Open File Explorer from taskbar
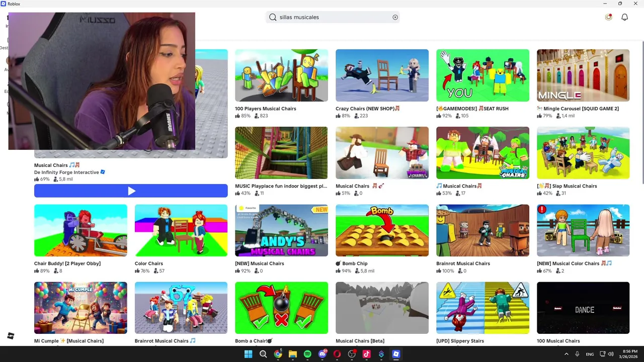The height and width of the screenshot is (362, 644). tap(293, 354)
